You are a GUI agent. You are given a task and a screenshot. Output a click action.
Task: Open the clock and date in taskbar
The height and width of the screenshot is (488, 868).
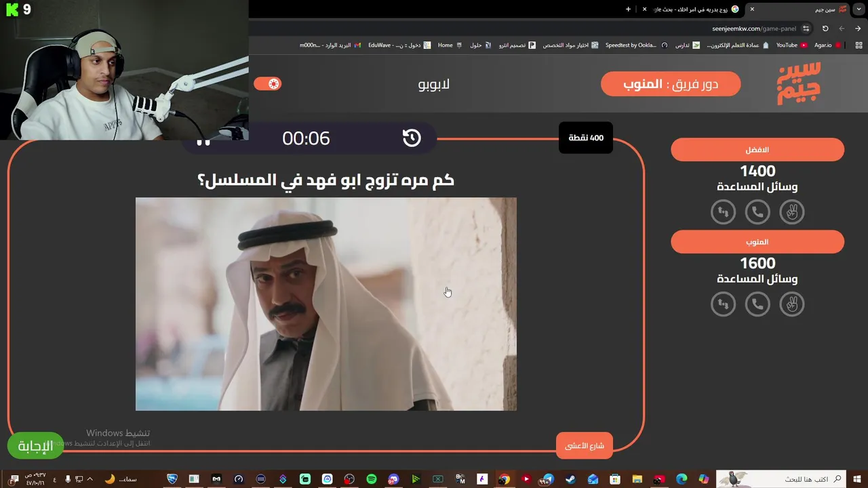(35, 479)
